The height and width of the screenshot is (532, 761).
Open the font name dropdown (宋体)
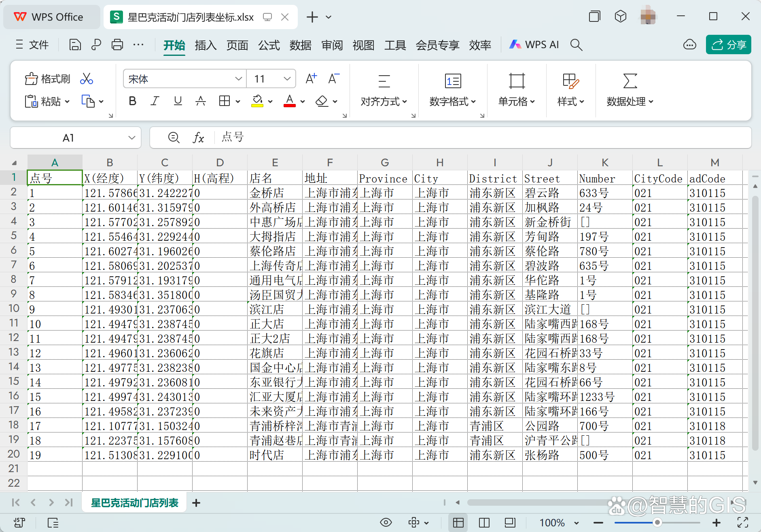[239, 79]
